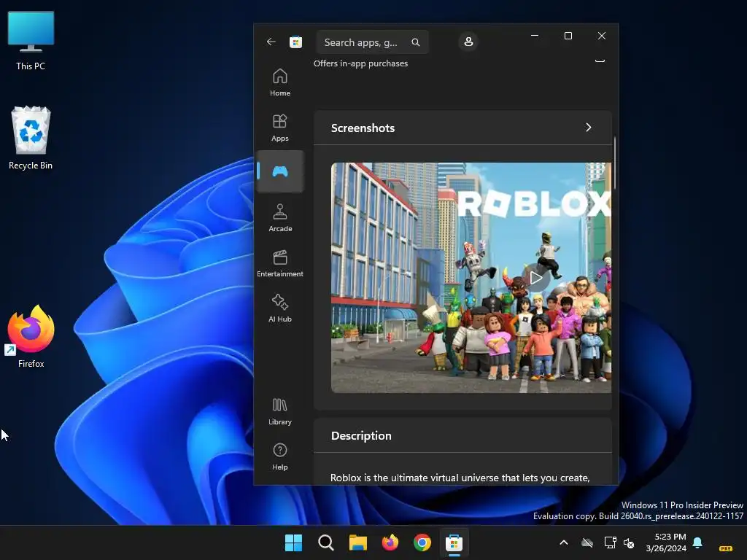The width and height of the screenshot is (747, 560).
Task: Open Entertainment in the Store sidebar
Action: pos(280,263)
